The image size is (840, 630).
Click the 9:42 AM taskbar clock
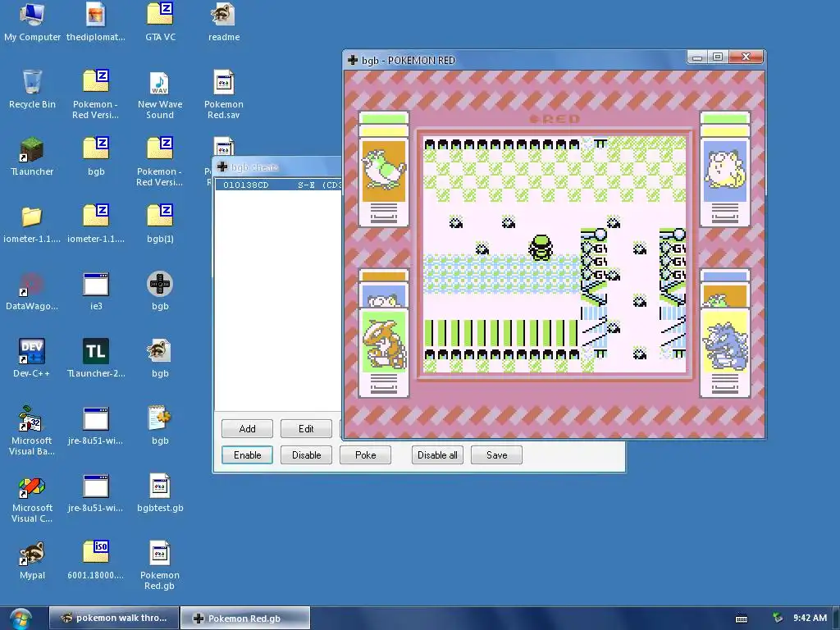(810, 618)
